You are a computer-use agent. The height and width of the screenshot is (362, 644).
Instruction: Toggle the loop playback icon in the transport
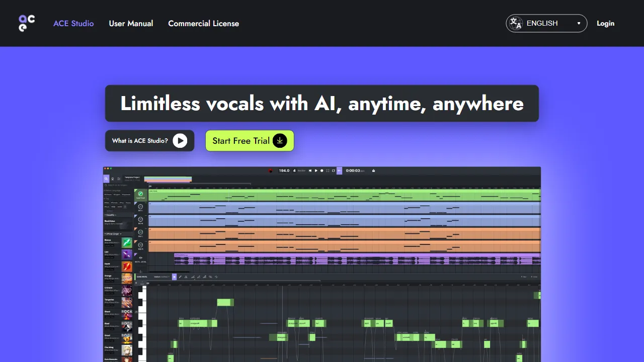(334, 171)
